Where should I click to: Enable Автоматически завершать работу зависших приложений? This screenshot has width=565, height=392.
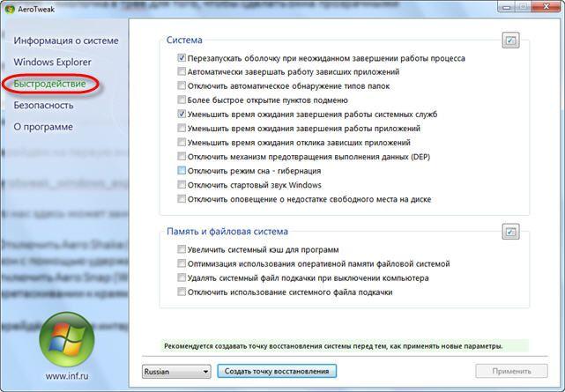[182, 71]
